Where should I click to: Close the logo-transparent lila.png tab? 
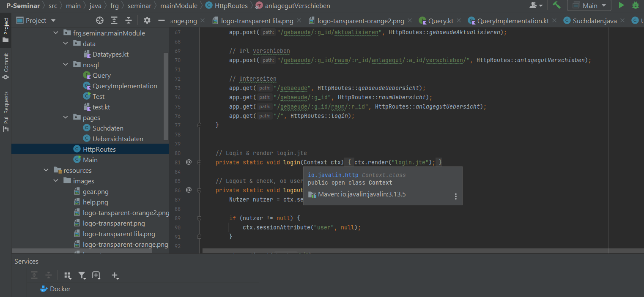tap(299, 21)
